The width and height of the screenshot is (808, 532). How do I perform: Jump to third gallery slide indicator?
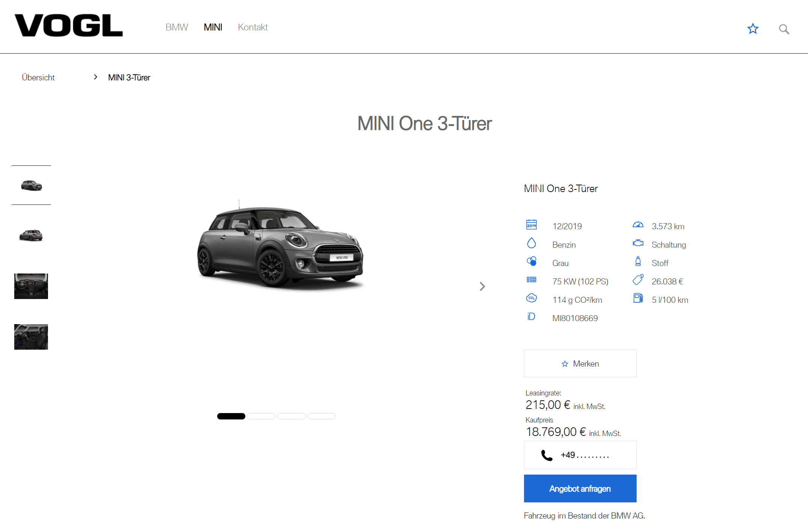291,416
